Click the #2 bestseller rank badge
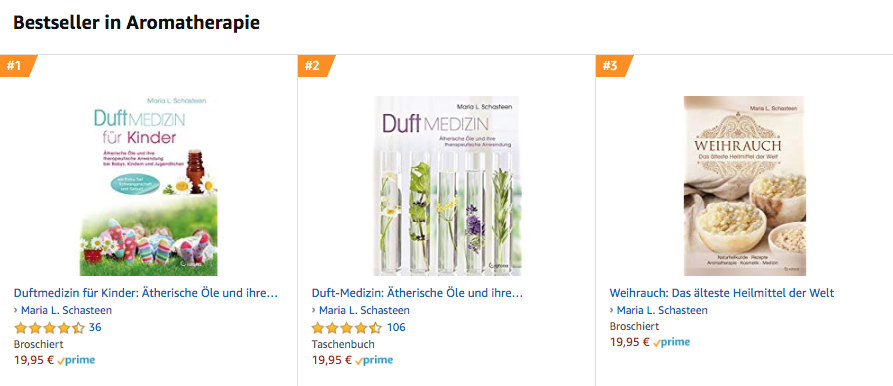 315,66
